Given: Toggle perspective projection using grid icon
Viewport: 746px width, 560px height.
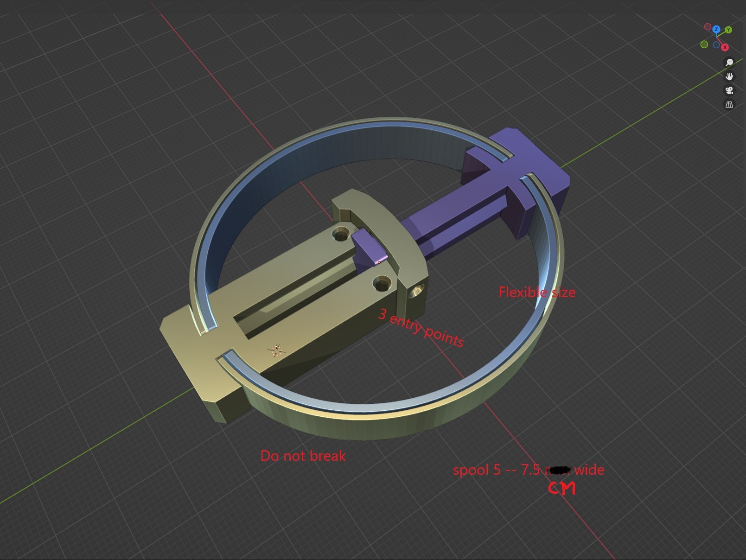Looking at the screenshot, I should (729, 105).
